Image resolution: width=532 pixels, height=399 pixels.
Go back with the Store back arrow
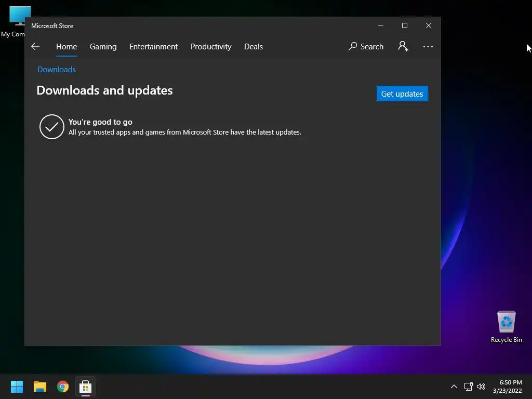click(35, 46)
